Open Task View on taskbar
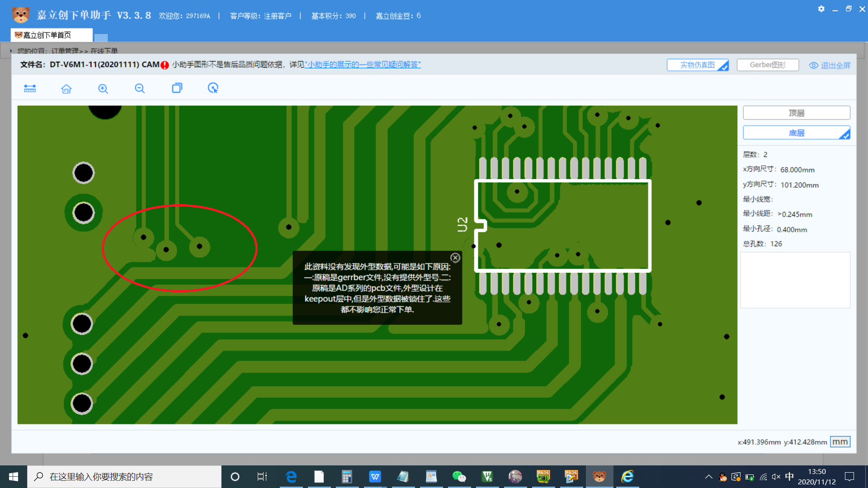 point(262,477)
